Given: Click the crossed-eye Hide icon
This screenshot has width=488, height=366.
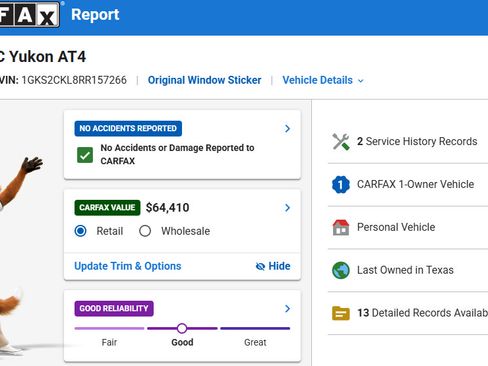Looking at the screenshot, I should (260, 266).
